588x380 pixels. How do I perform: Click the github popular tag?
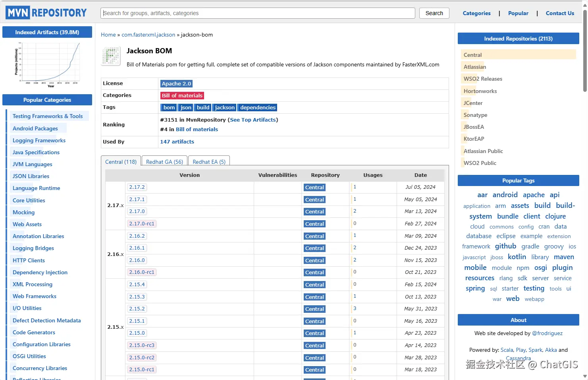[505, 246]
